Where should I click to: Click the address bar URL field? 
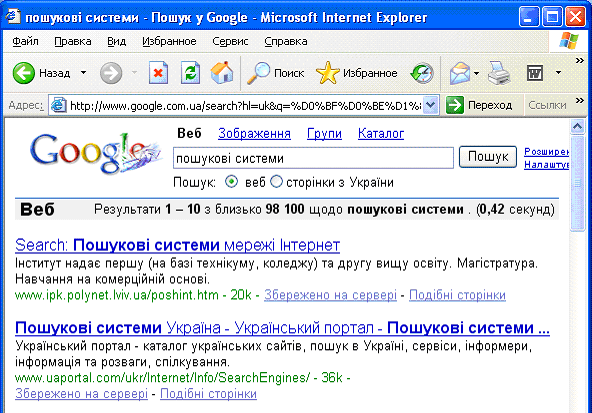245,106
